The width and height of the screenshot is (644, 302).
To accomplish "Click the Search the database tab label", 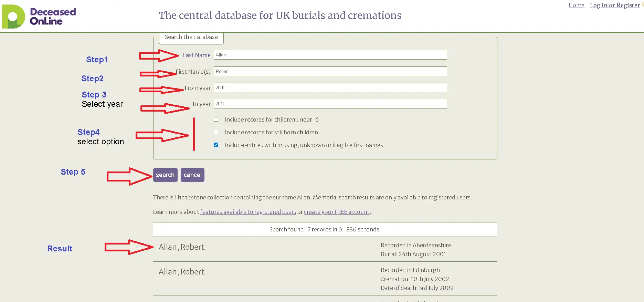I will [x=191, y=37].
